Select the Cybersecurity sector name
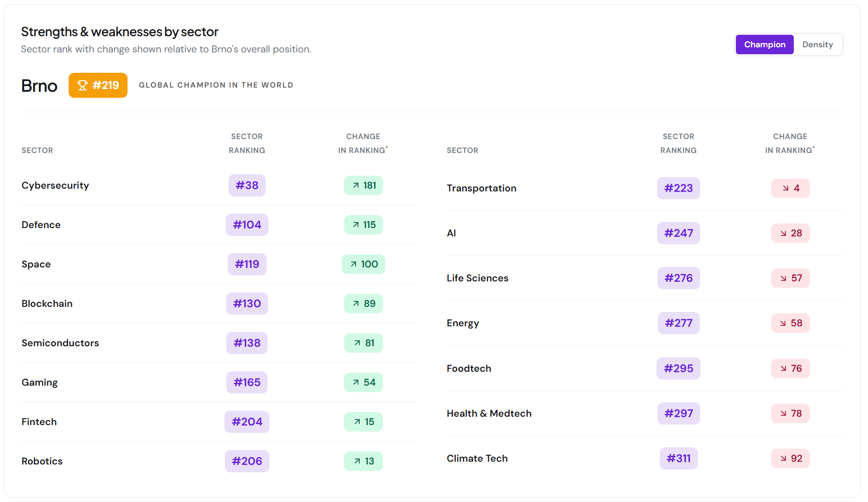Screen dimensions: 868x502 pyautogui.click(x=55, y=185)
